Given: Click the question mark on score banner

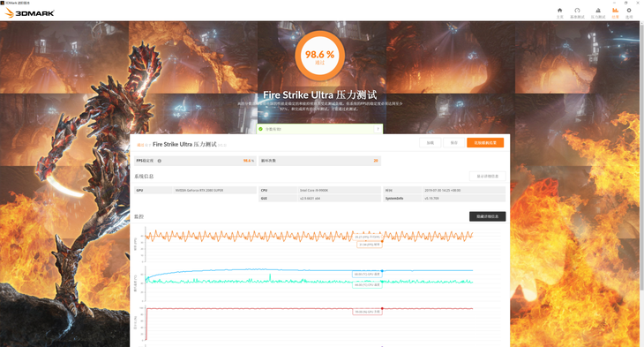Looking at the screenshot, I should pos(378,129).
